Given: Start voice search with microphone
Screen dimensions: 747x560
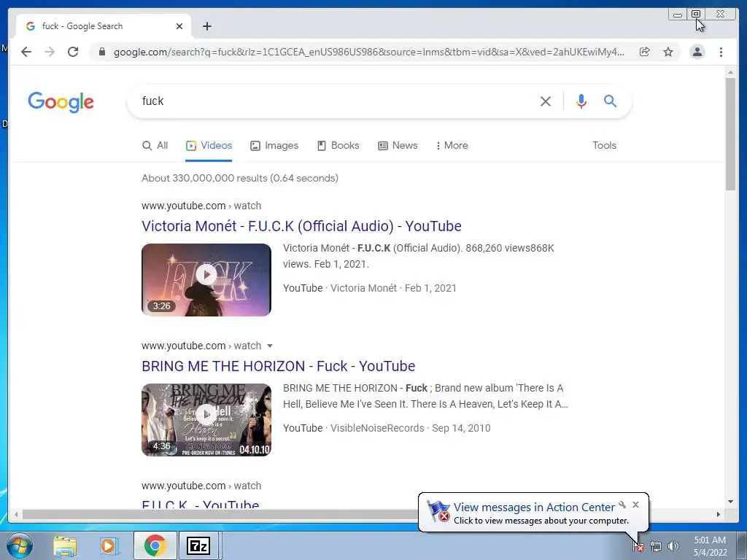Looking at the screenshot, I should pyautogui.click(x=581, y=101).
